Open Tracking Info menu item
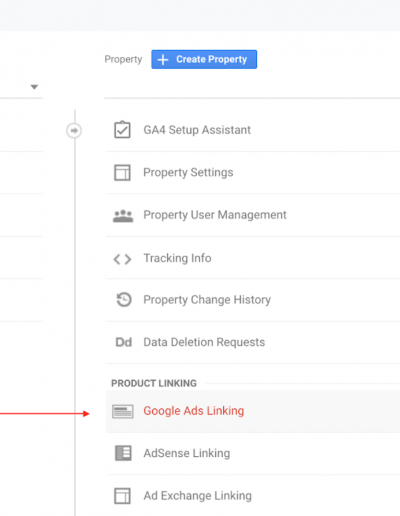 pos(253,258)
